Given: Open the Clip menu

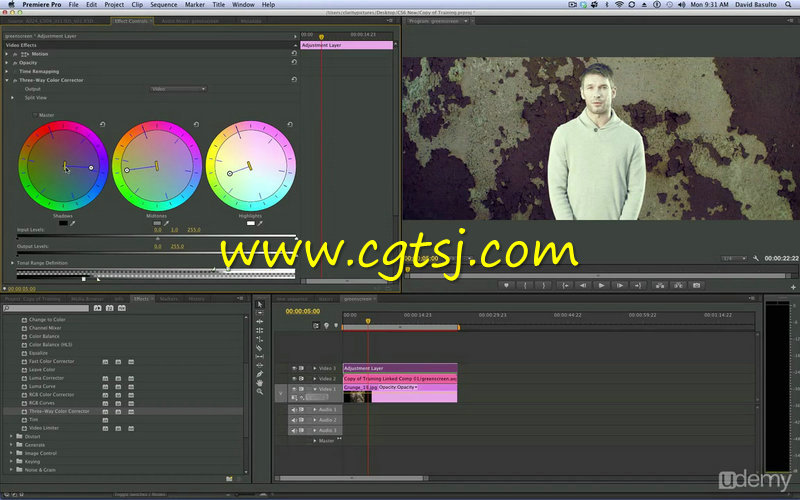Looking at the screenshot, I should [x=137, y=4].
